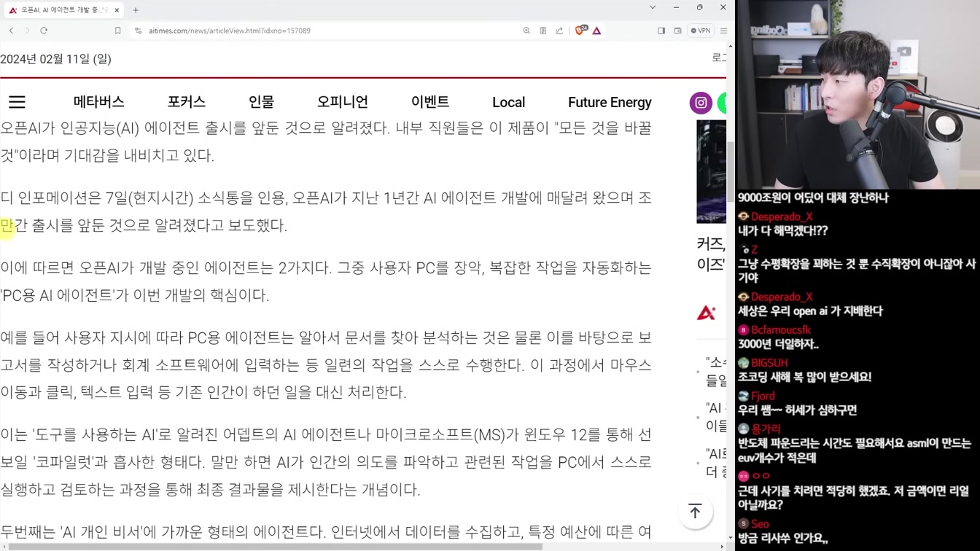Click chat username Desperado_X above 내가 다 해먹겠다
The image size is (980, 551).
click(x=782, y=216)
